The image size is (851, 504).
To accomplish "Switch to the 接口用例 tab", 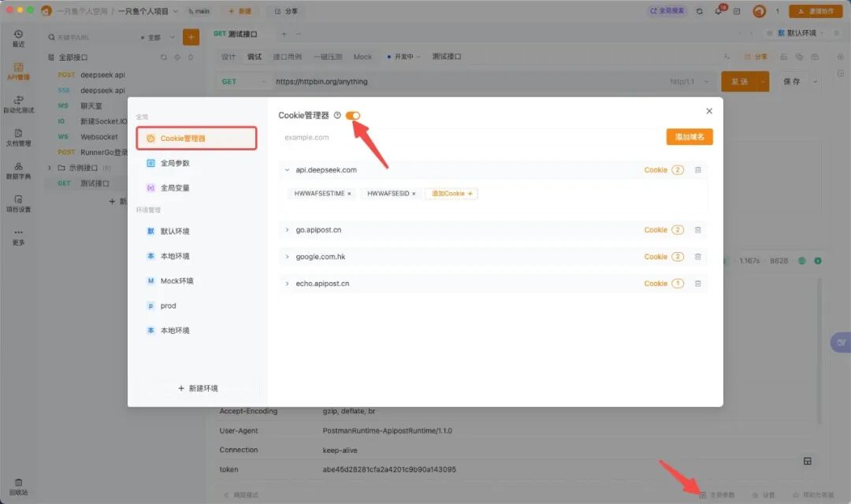I will pos(287,57).
